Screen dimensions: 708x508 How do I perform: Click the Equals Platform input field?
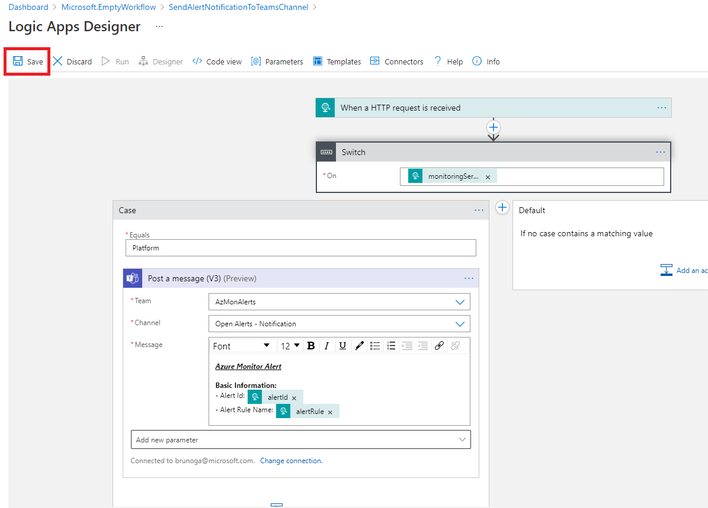(301, 248)
